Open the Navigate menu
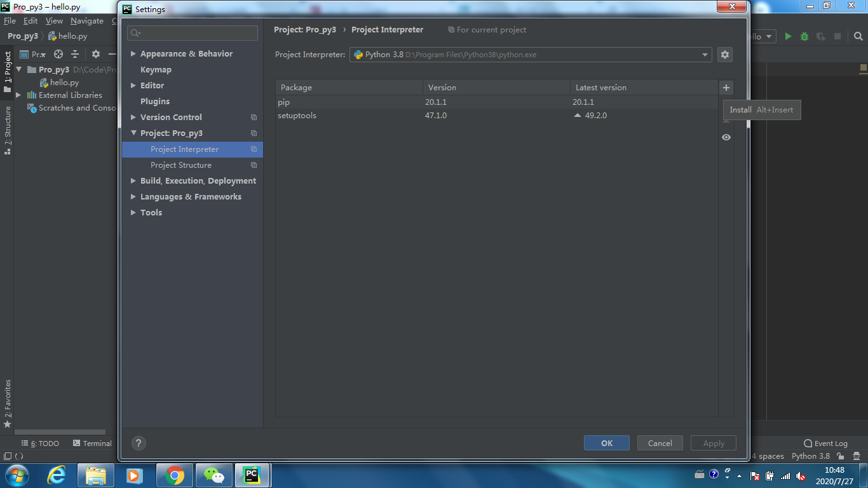 pyautogui.click(x=87, y=21)
